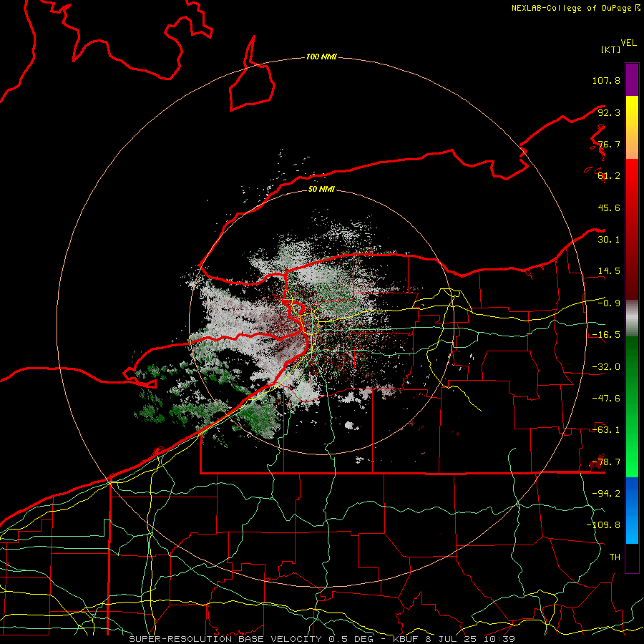Click the 45.6 velocity scale value

click(x=609, y=208)
